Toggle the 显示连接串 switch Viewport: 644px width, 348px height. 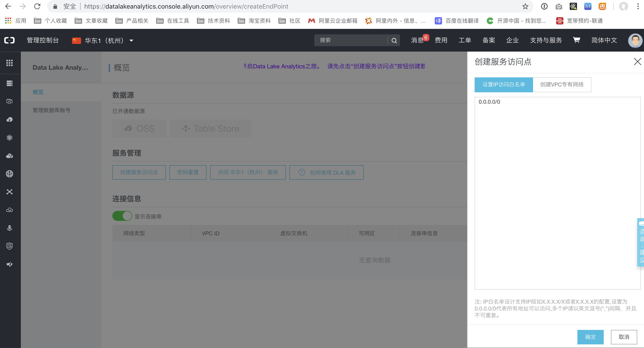coord(122,216)
